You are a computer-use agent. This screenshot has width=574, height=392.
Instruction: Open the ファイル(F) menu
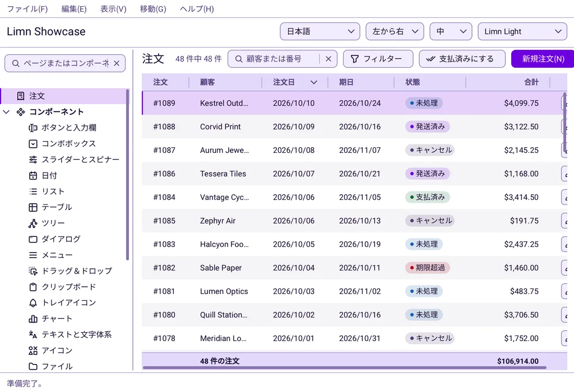pos(27,9)
